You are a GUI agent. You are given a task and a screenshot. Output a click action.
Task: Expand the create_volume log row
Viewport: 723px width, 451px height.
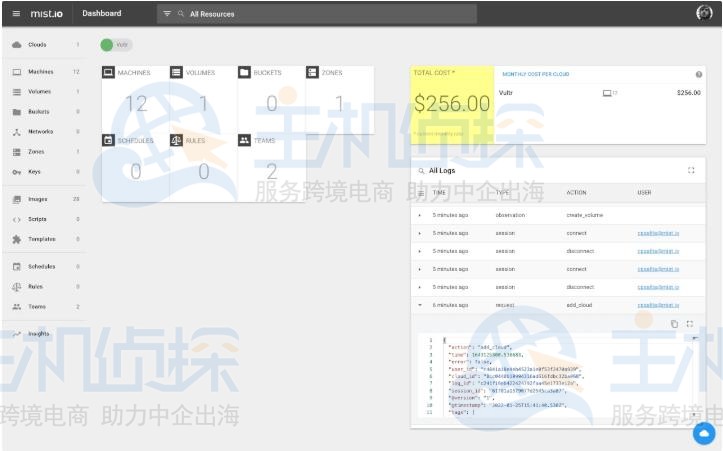(420, 215)
